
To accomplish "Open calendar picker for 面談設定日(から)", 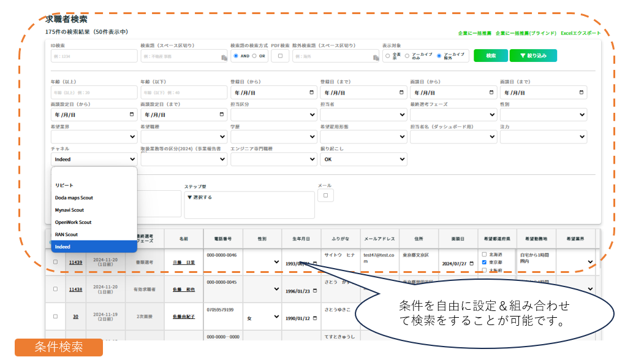I will (x=132, y=115).
